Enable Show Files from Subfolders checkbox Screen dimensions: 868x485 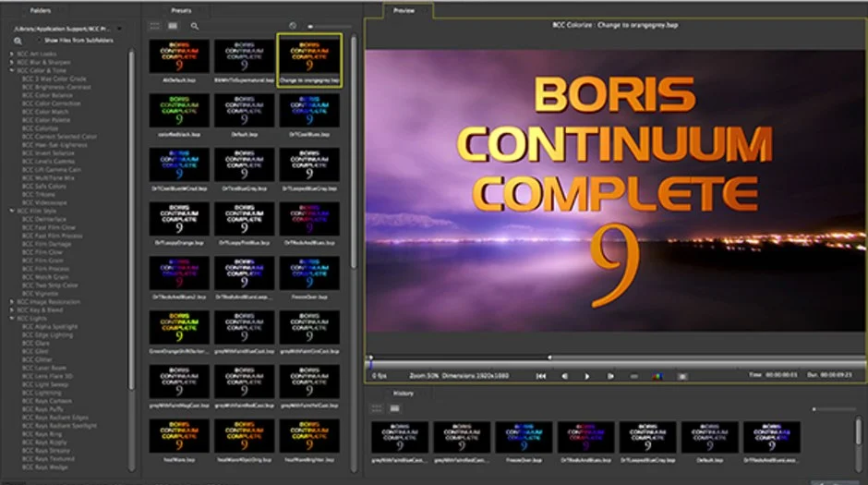[x=39, y=41]
